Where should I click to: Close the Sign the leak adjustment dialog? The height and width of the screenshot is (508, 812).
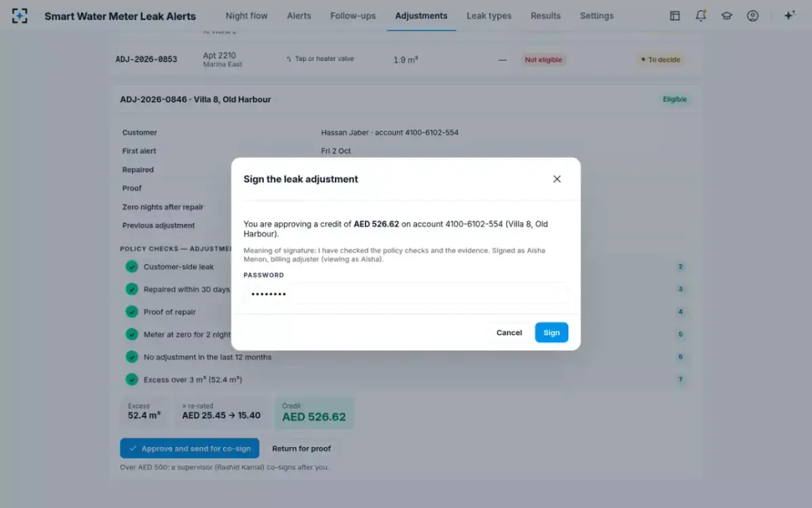tap(557, 179)
